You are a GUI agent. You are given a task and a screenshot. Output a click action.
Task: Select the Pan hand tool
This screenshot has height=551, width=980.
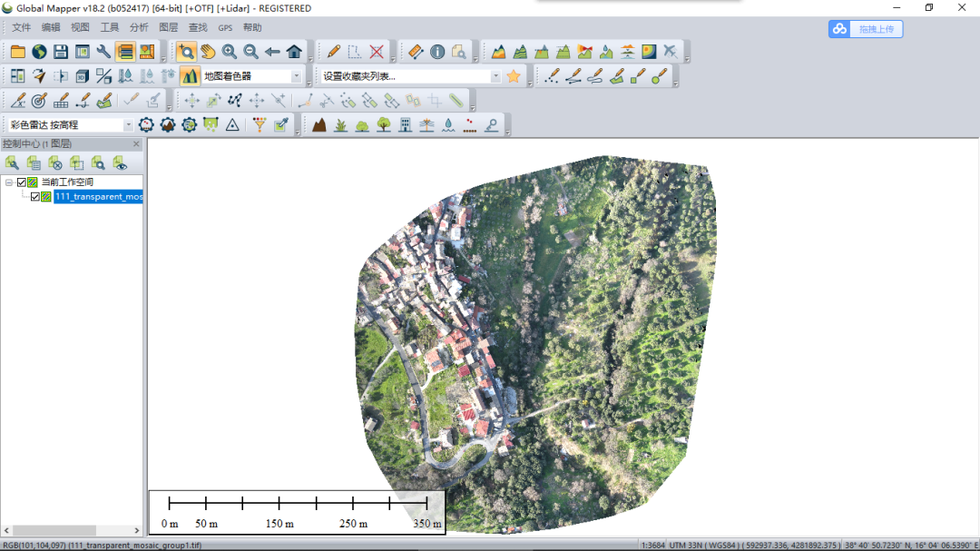click(208, 52)
